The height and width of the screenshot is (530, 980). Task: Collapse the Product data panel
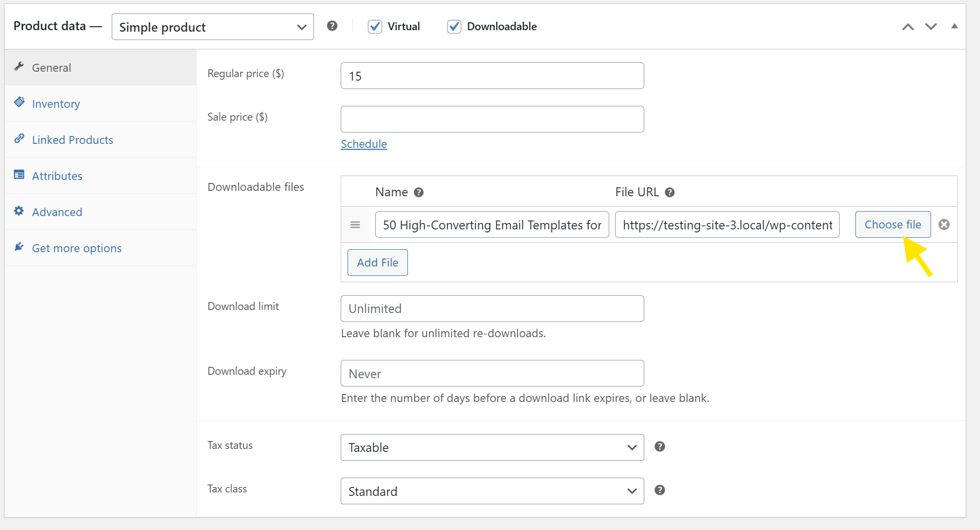[x=954, y=26]
